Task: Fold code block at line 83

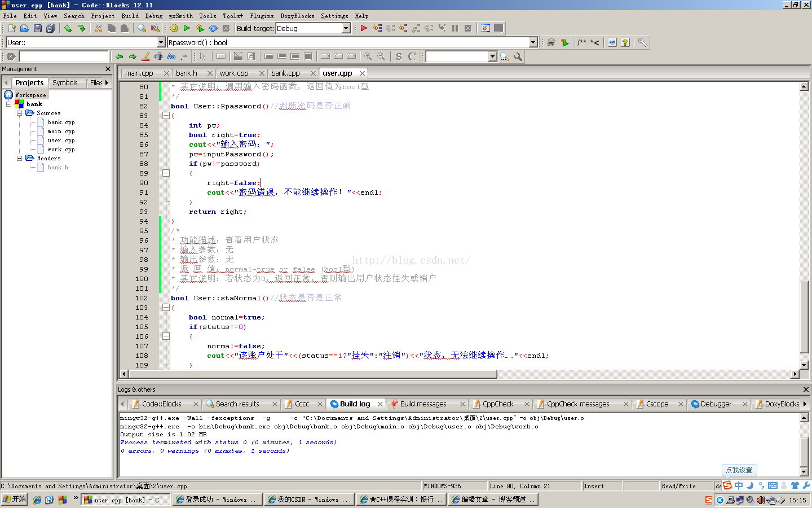Action: (166, 116)
